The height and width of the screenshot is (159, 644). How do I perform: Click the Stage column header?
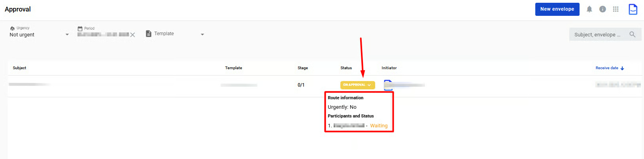(x=302, y=68)
